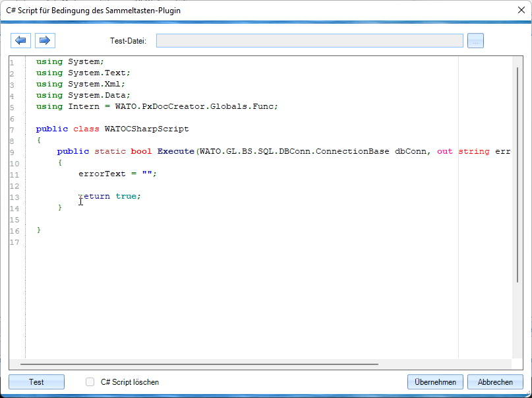Open file browser with the ellipsis button
The height and width of the screenshot is (398, 532).
tap(476, 41)
